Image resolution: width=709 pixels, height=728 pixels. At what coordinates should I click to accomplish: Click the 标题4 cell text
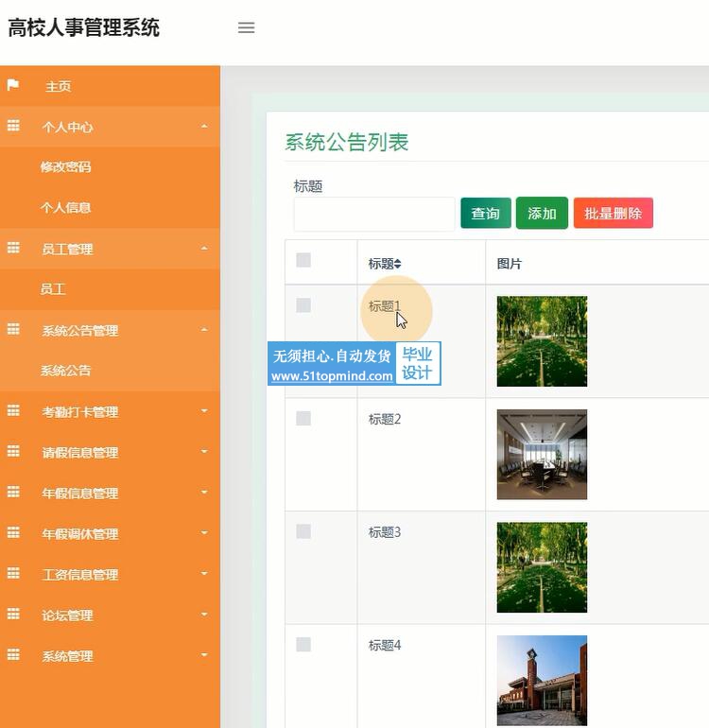click(x=385, y=646)
